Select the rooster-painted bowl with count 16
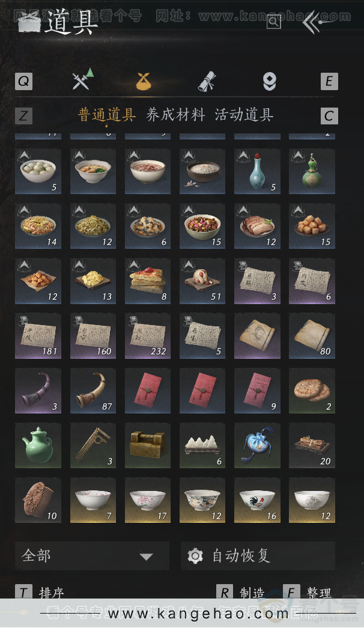This screenshot has width=364, height=628. (257, 500)
